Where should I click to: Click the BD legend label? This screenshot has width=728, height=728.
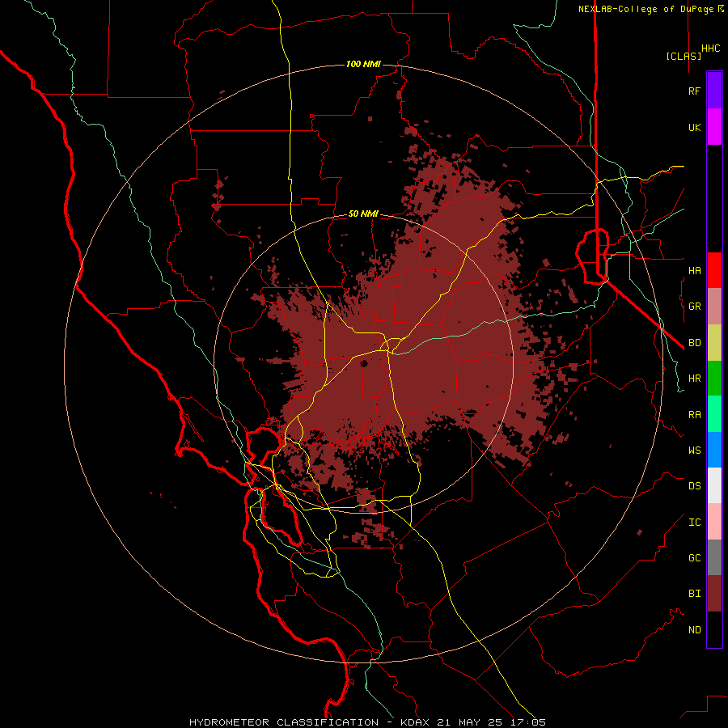click(x=694, y=343)
